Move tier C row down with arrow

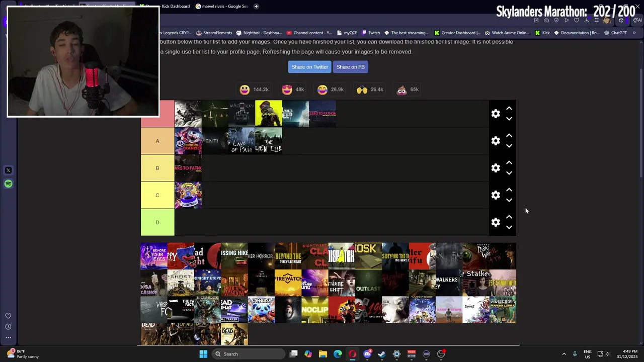pos(509,201)
